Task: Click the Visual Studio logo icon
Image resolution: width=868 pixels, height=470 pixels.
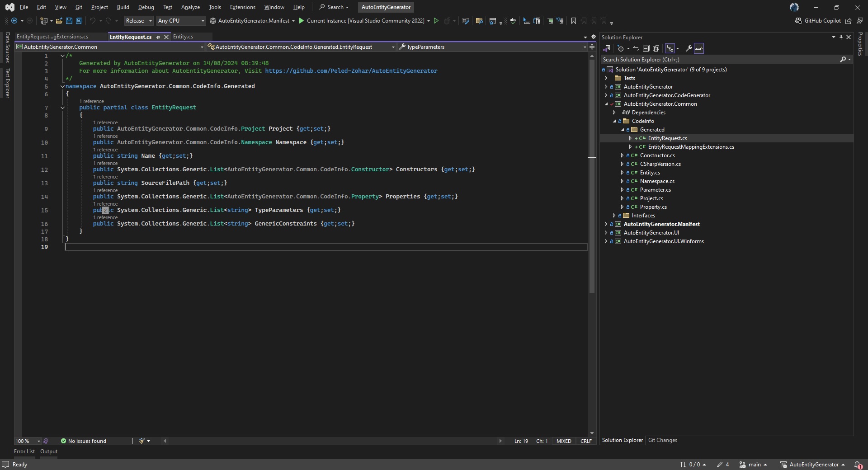Action: tap(9, 7)
